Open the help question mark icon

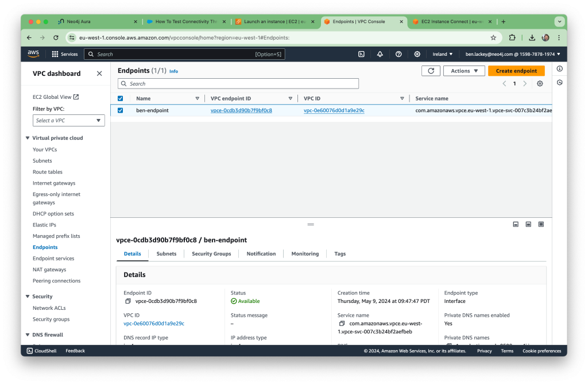399,54
